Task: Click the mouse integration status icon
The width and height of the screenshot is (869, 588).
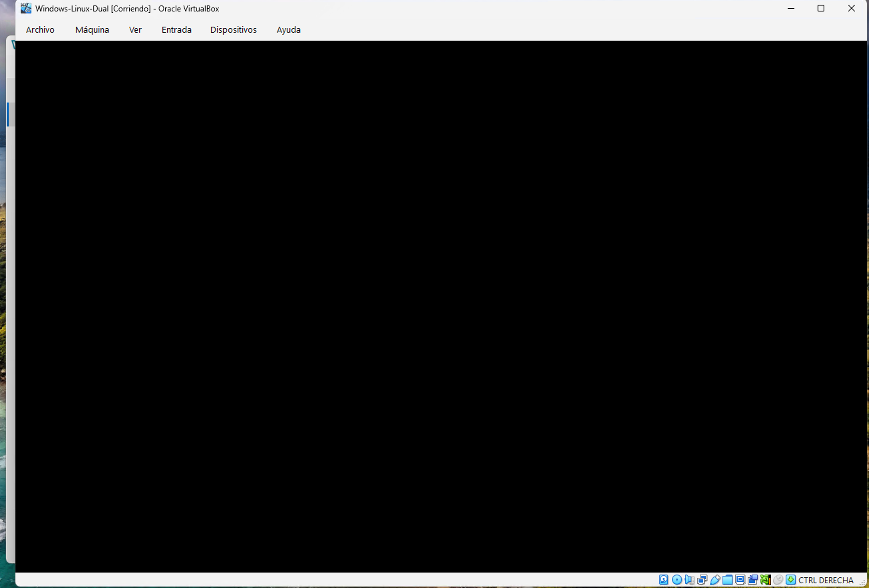Action: (778, 580)
